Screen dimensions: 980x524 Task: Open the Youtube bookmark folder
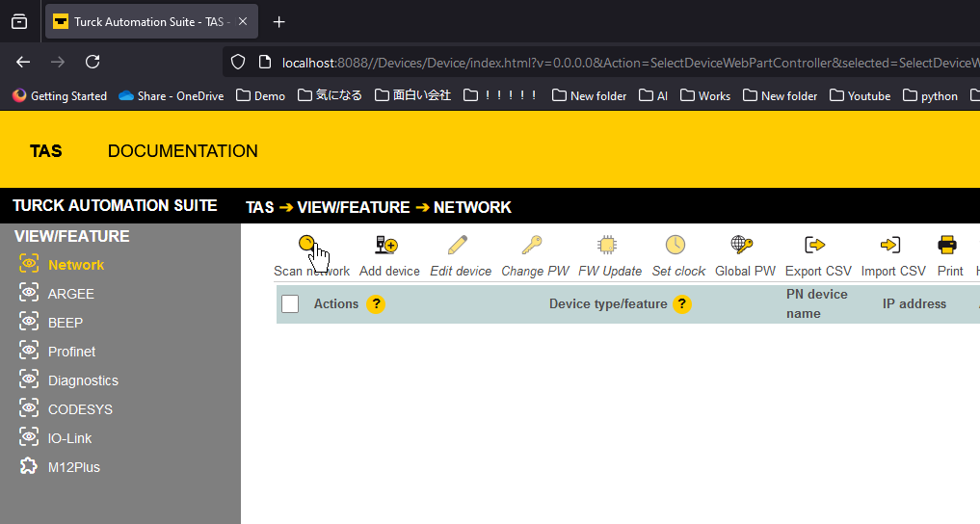[860, 95]
